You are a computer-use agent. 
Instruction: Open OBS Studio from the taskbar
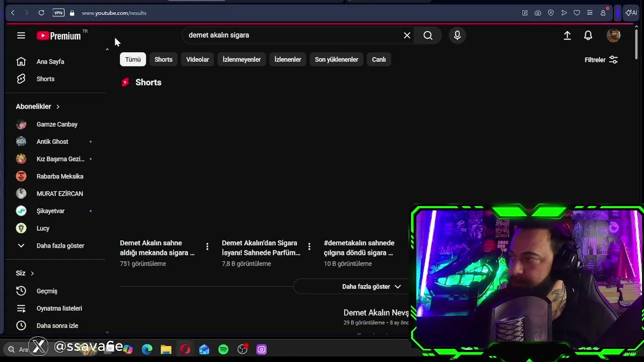tap(243, 349)
